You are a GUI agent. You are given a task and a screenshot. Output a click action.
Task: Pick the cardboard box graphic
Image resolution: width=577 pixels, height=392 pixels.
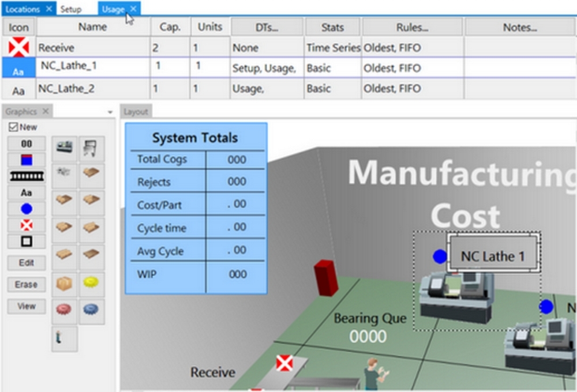click(65, 284)
